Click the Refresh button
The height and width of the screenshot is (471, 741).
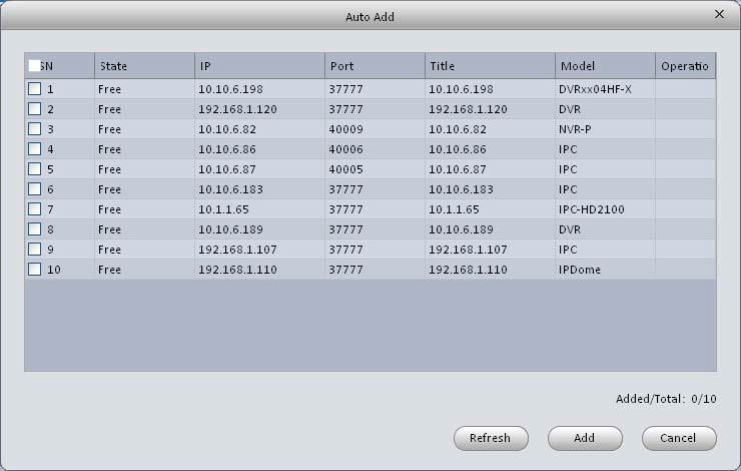tap(491, 438)
